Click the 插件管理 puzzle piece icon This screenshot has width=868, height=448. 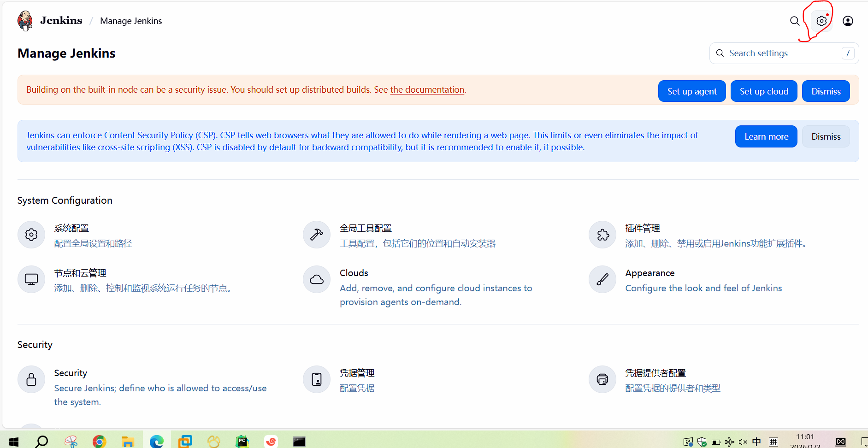click(602, 235)
